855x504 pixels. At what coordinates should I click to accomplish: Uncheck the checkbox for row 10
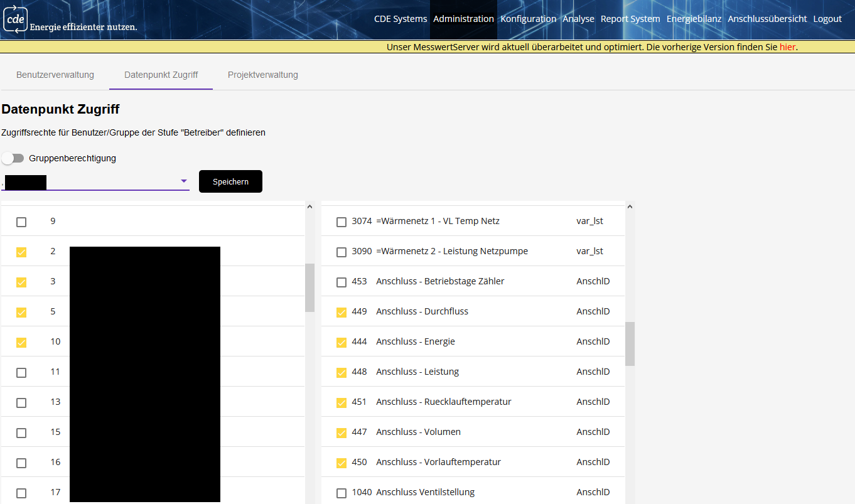[x=21, y=342]
